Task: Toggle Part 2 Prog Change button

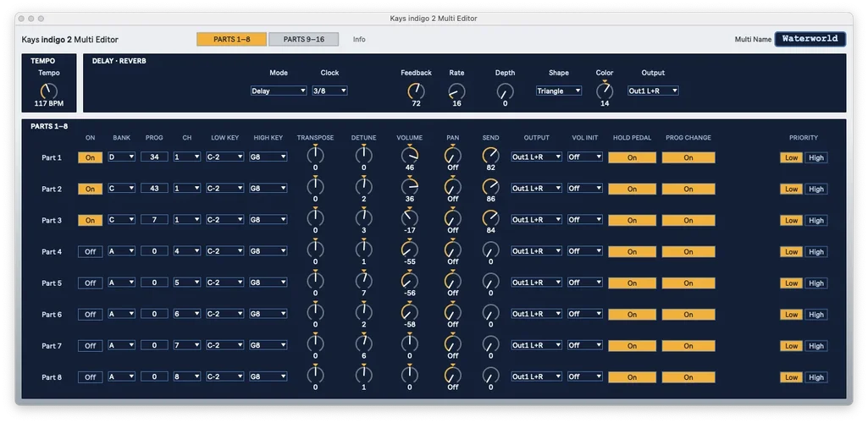Action: click(688, 190)
